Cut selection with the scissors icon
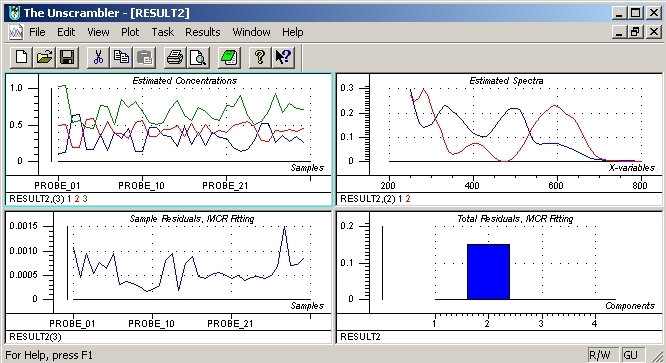The width and height of the screenshot is (666, 363). point(98,57)
